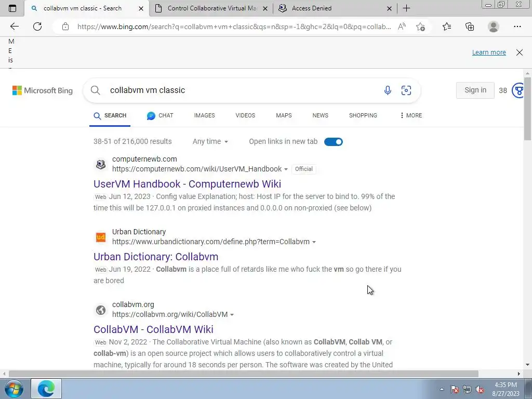Open visual search camera icon
Screen dimensions: 532x399
(406, 90)
